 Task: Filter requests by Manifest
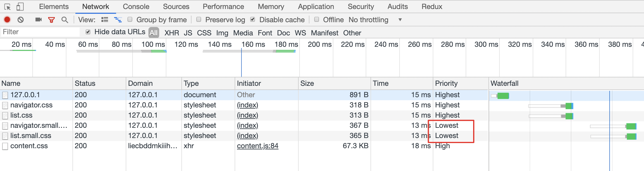tap(325, 33)
